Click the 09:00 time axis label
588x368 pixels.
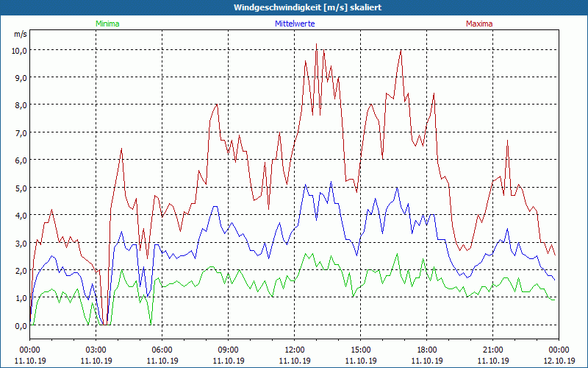229,350
